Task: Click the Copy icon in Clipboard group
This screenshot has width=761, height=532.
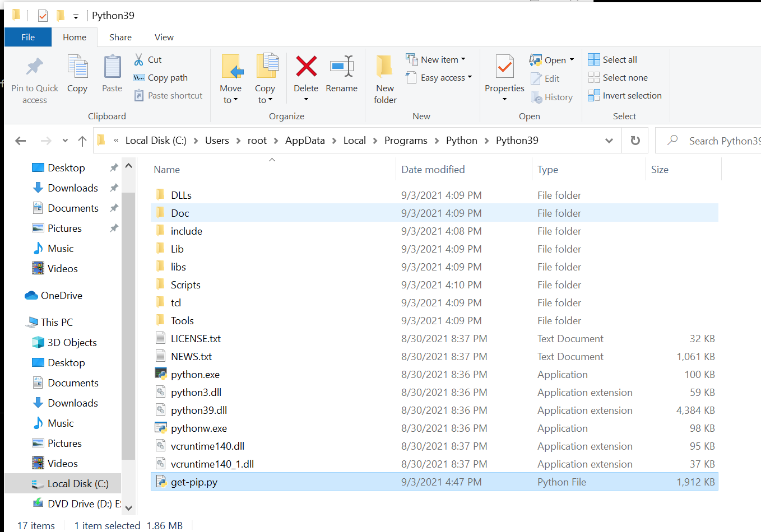Action: pyautogui.click(x=77, y=67)
